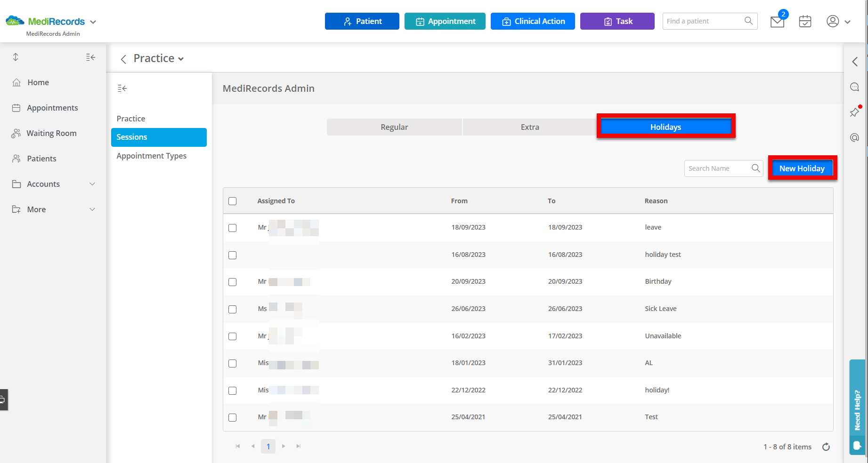The image size is (868, 463).
Task: Open Appointments in left navigation
Action: (52, 108)
